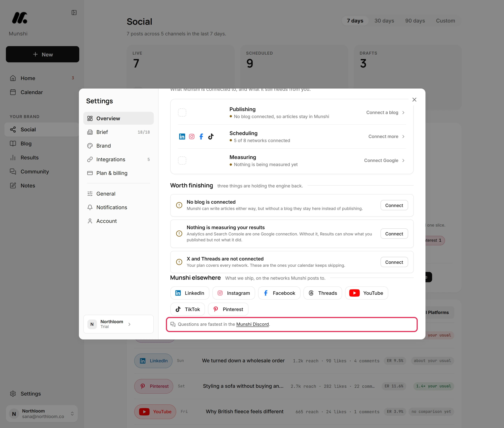Viewport: 504px width, 428px height.
Task: Open Munshi's Instagram page chip
Action: coord(233,293)
